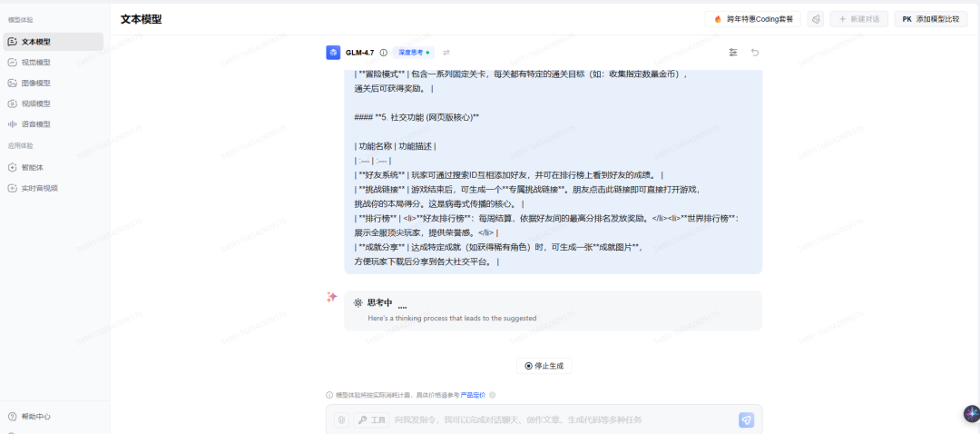Click the GLM-4.7 model name
980x434 pixels.
click(360, 53)
